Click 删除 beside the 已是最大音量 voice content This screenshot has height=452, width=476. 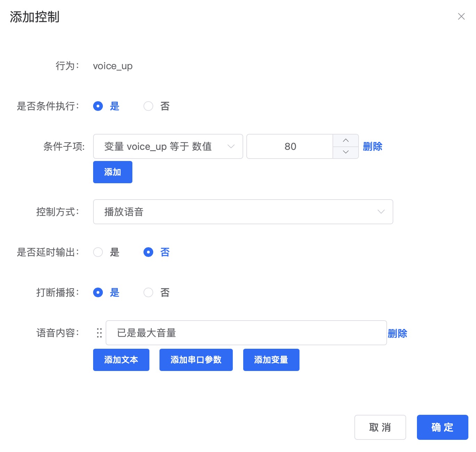[x=397, y=333]
